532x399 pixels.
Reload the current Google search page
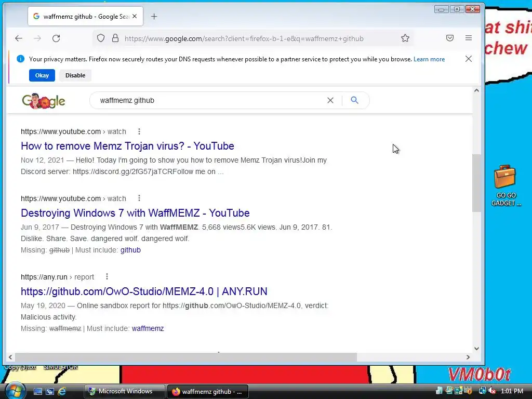56,38
